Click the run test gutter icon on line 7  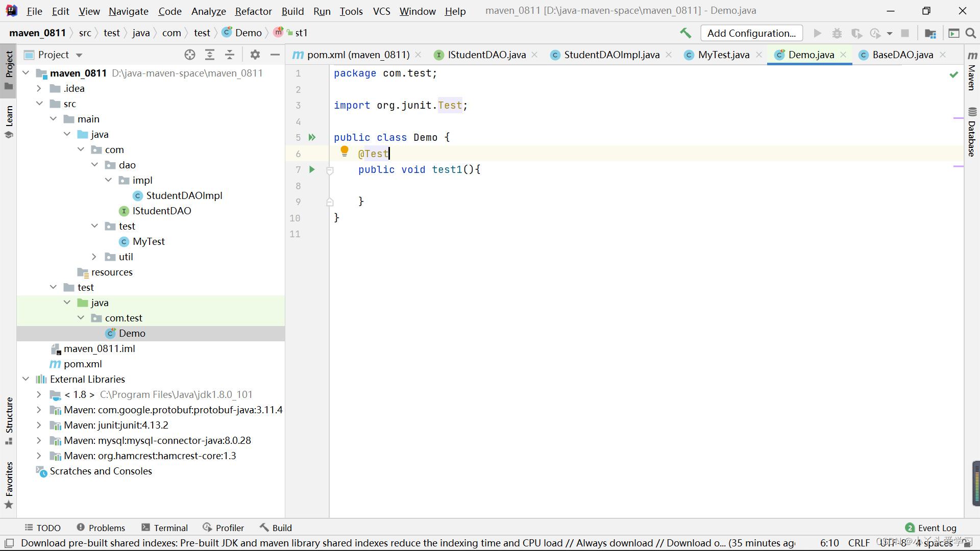tap(312, 169)
